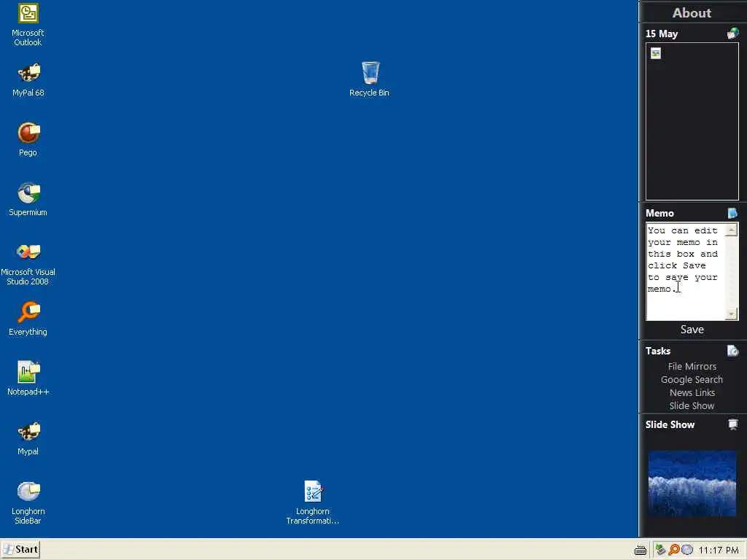Click the Slide Show panel title
The width and height of the screenshot is (747, 560).
click(x=670, y=425)
